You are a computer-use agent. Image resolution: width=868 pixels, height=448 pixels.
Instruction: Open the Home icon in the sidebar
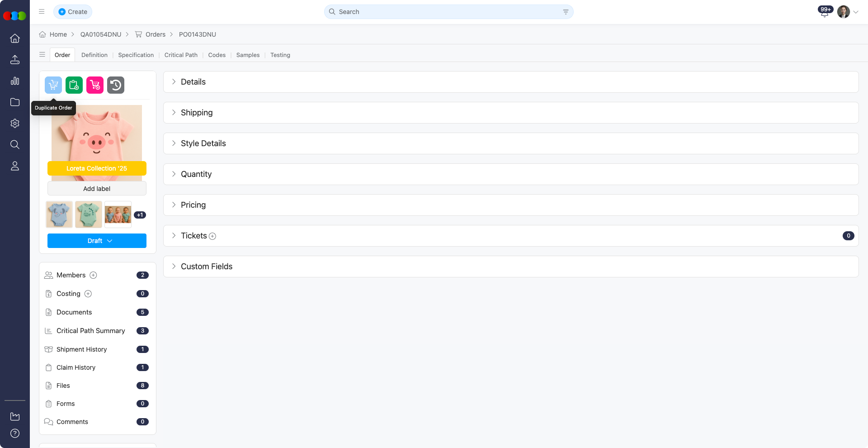click(15, 38)
